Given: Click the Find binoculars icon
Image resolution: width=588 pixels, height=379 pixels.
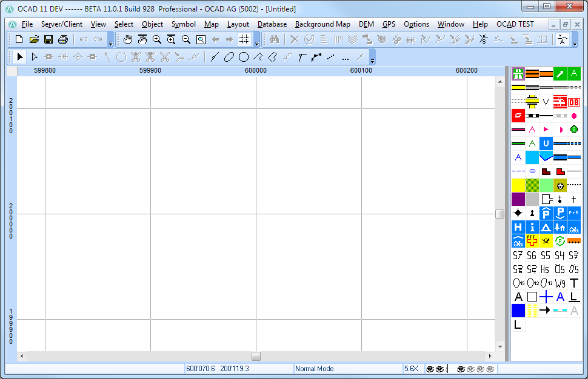Looking at the screenshot, I should coord(275,39).
